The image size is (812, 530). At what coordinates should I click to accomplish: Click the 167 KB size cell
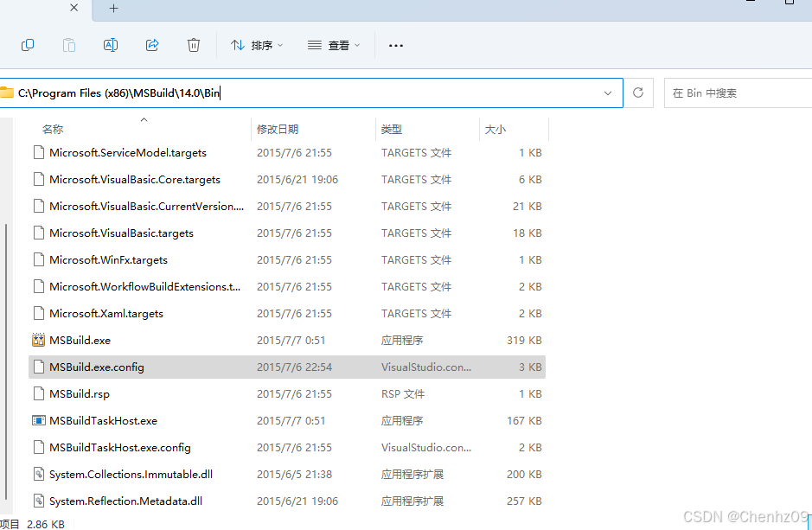pos(524,421)
